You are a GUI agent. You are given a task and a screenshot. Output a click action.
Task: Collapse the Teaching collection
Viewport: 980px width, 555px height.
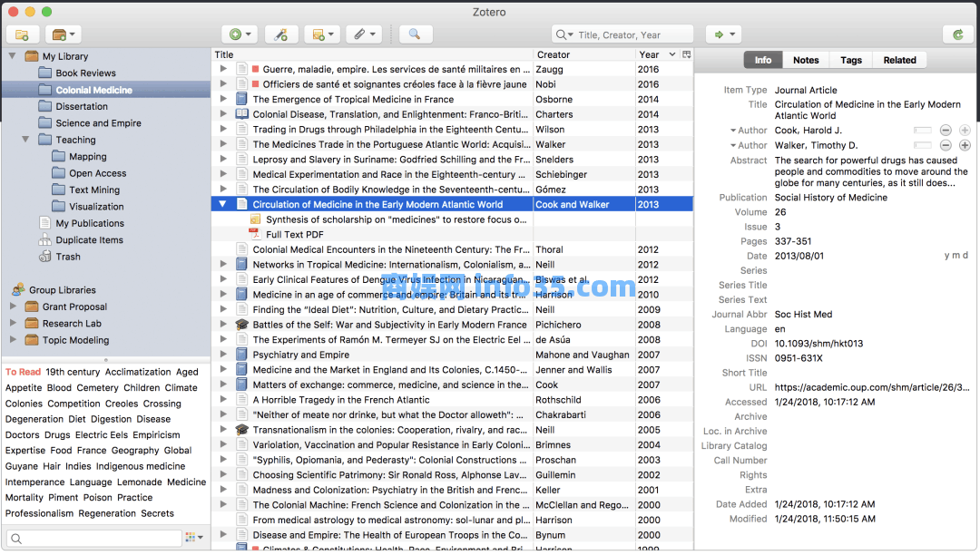[x=25, y=140]
